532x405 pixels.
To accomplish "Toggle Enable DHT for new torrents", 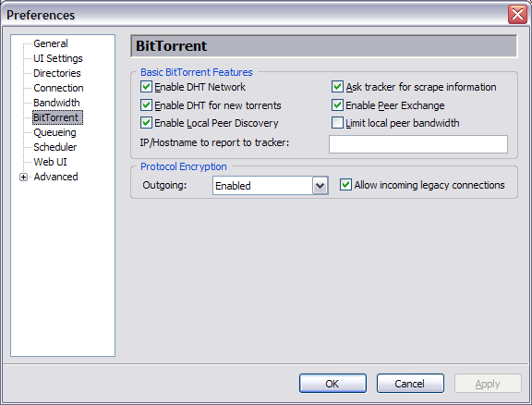I will pyautogui.click(x=146, y=105).
